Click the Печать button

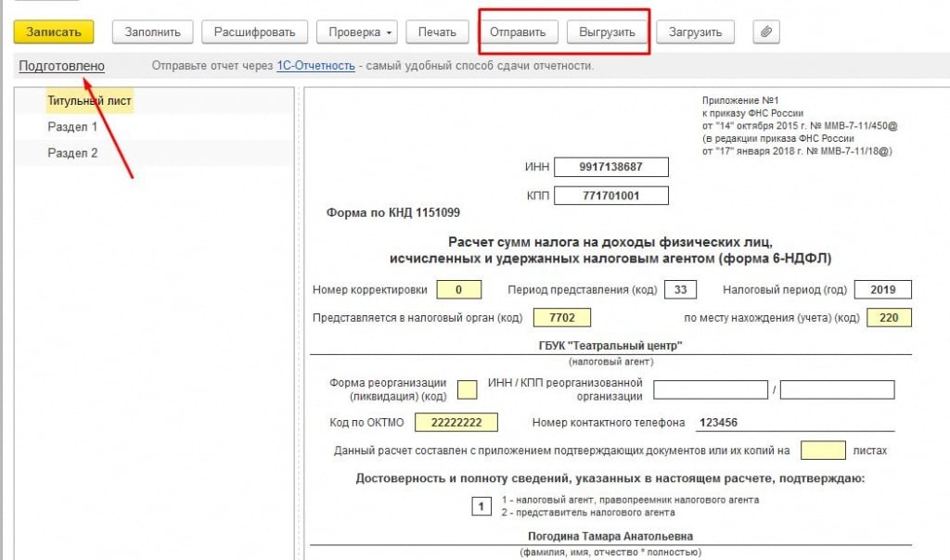(437, 32)
